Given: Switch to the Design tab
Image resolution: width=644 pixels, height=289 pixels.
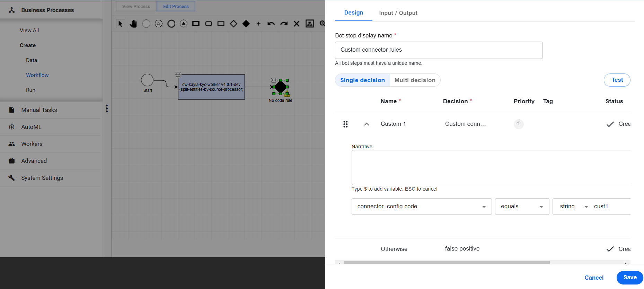Looking at the screenshot, I should 354,13.
